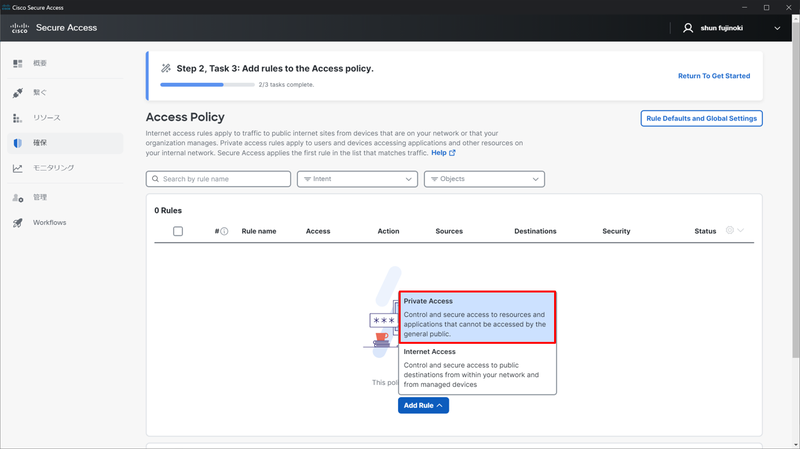Click the Rule name column header

coord(259,231)
